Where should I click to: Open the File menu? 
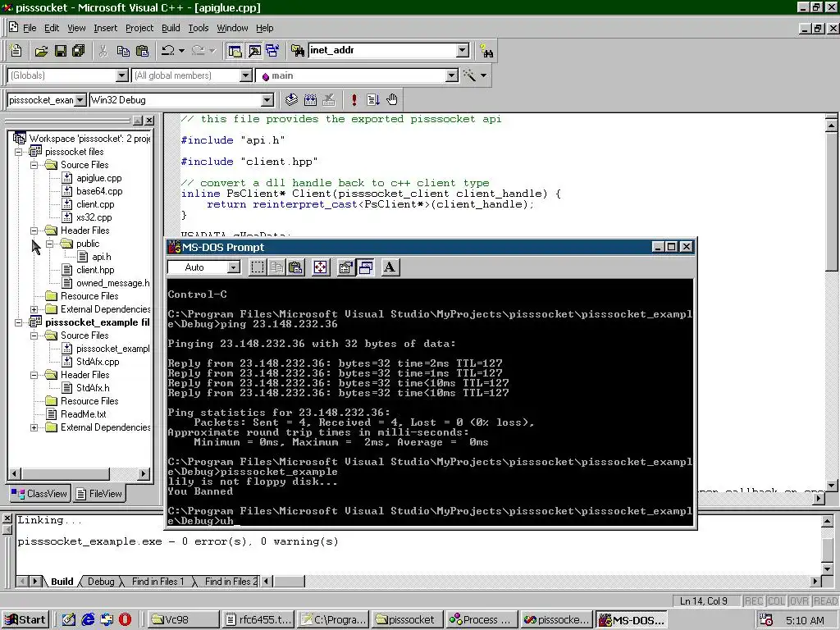click(30, 28)
